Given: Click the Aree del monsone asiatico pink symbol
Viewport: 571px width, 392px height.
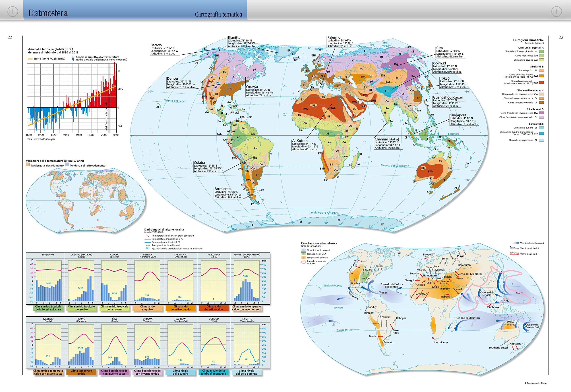Looking at the screenshot, I should pyautogui.click(x=303, y=262).
